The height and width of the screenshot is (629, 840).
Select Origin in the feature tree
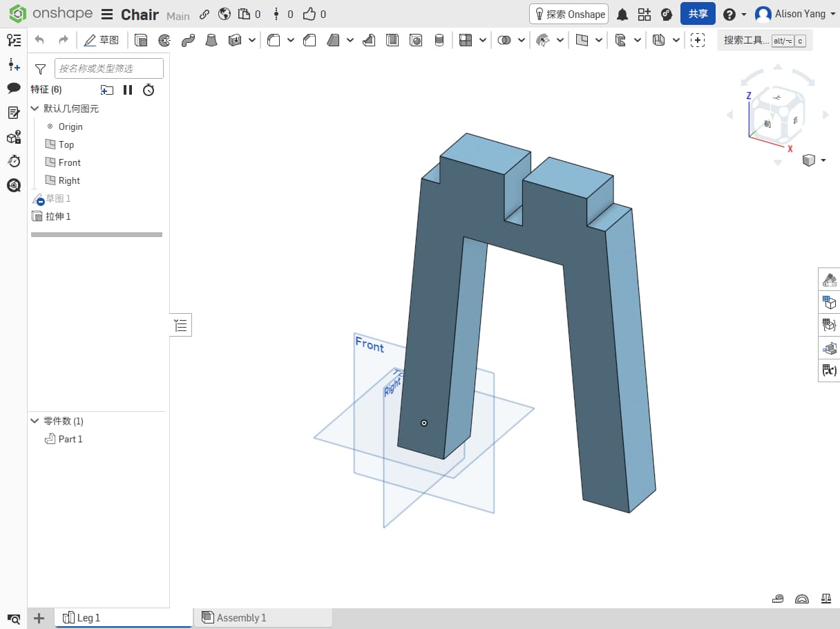click(x=70, y=126)
